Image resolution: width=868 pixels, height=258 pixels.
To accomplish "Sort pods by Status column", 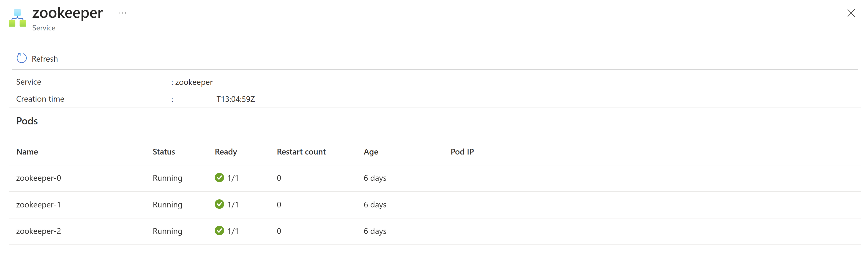I will (164, 151).
